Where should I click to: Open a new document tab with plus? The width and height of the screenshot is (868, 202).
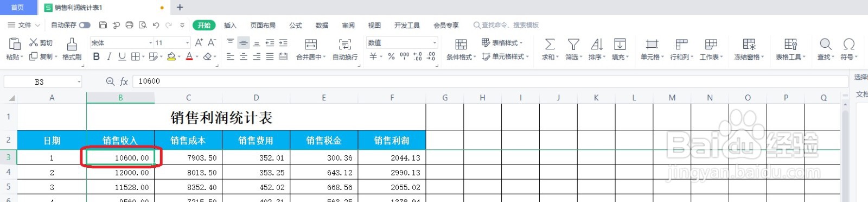click(x=180, y=8)
